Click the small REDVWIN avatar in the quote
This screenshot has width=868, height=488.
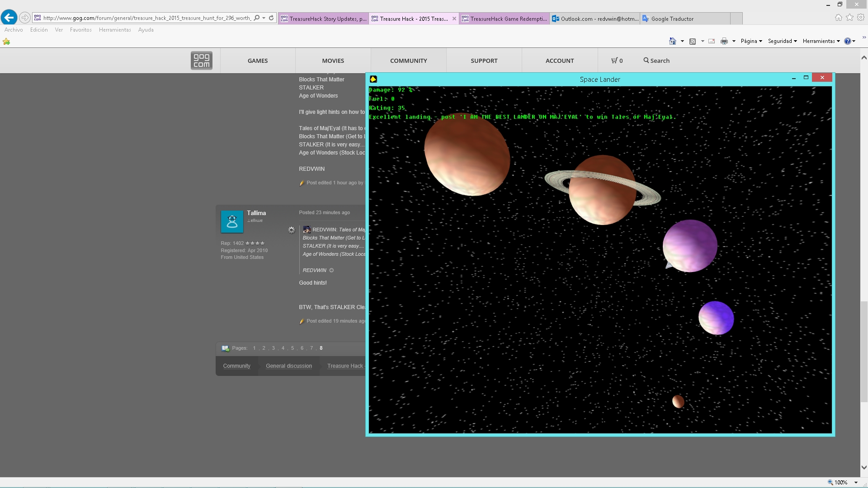307,230
